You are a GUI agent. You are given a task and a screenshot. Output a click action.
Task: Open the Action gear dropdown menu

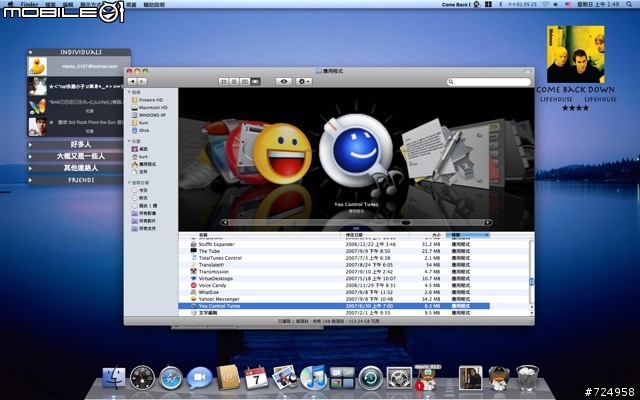tap(304, 82)
